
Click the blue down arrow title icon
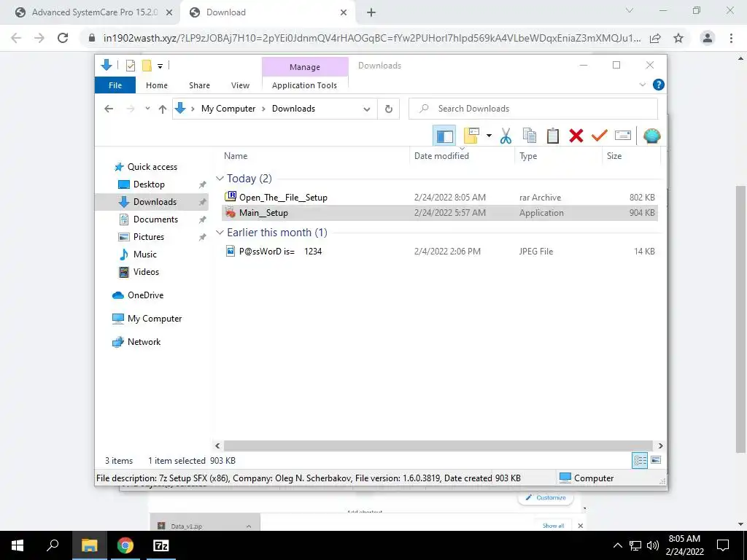point(107,65)
